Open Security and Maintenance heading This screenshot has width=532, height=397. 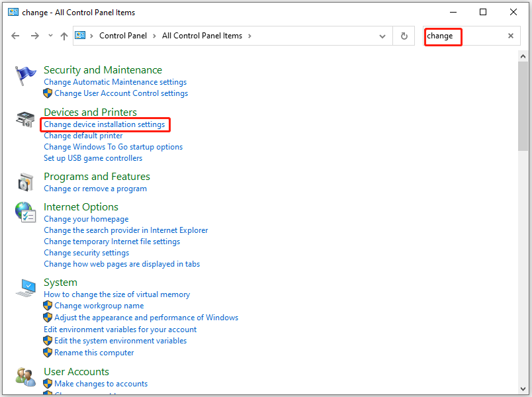103,70
